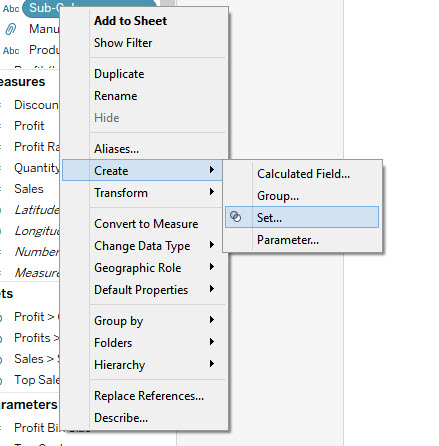
Task: Click the Abc type icon beside Sub-Category pill
Action: [x=11, y=8]
